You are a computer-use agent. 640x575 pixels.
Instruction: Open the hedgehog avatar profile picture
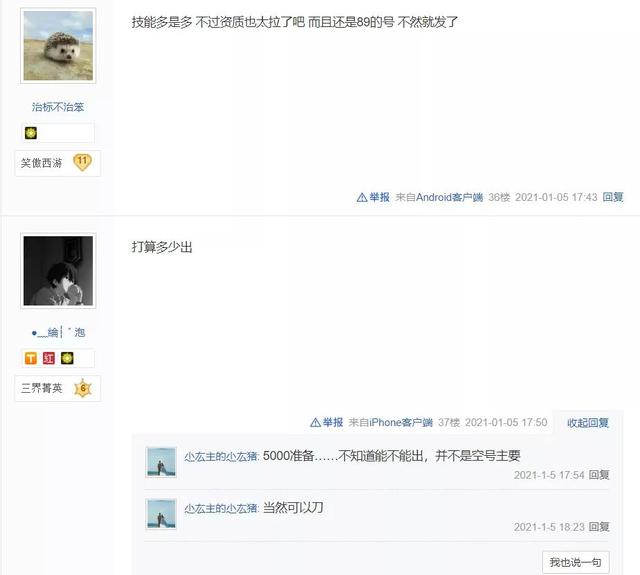click(58, 46)
